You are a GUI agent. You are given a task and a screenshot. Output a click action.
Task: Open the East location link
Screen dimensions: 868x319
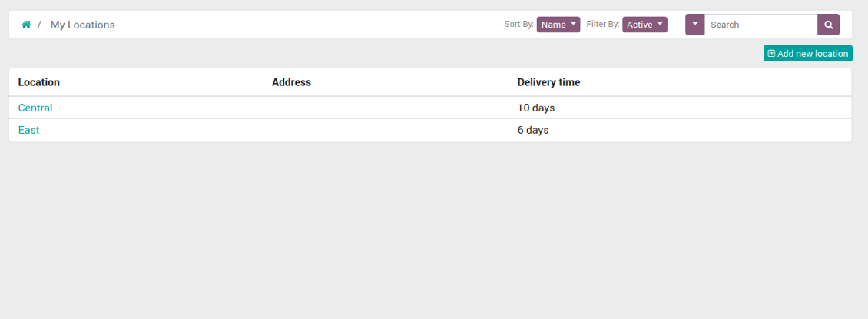coord(29,130)
